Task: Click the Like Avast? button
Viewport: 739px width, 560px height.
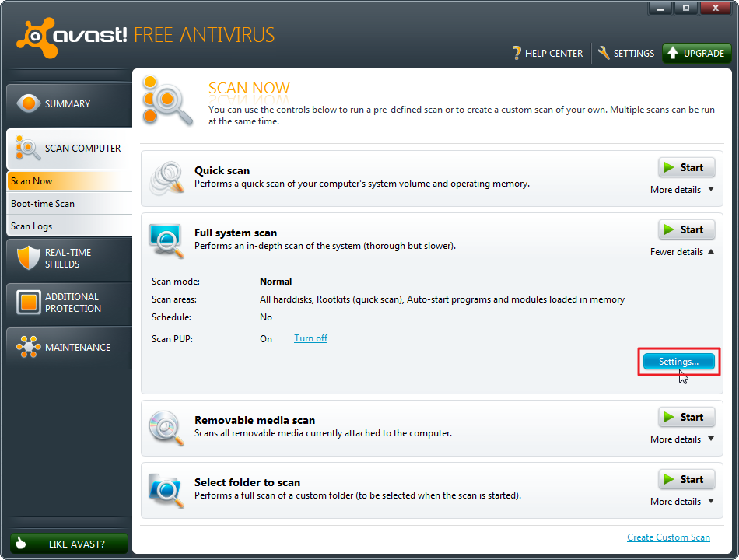Action: coord(68,544)
